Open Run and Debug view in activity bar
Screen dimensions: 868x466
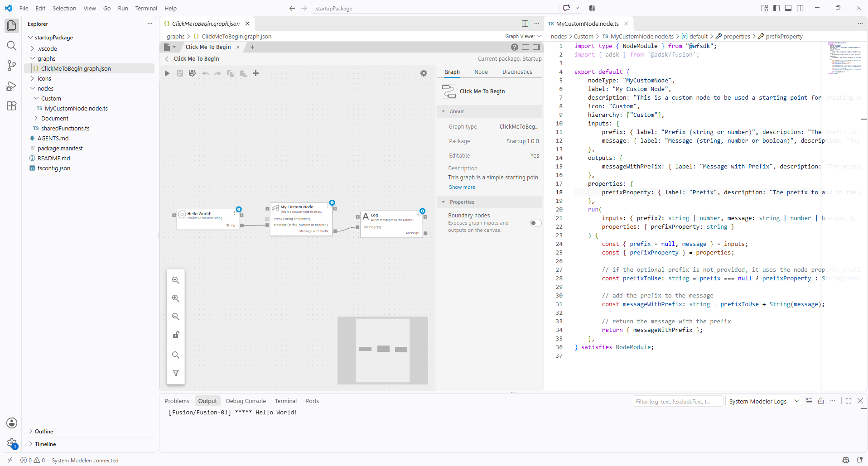pyautogui.click(x=12, y=86)
